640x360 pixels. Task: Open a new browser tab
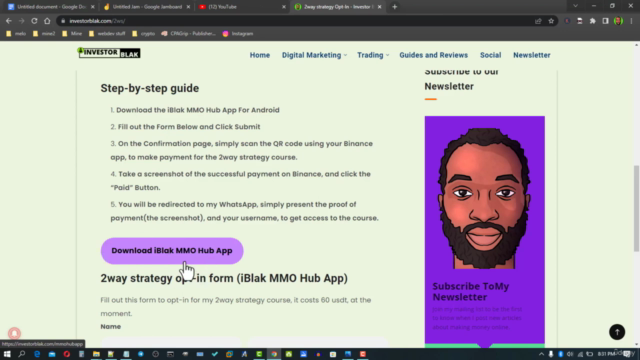pos(394,7)
